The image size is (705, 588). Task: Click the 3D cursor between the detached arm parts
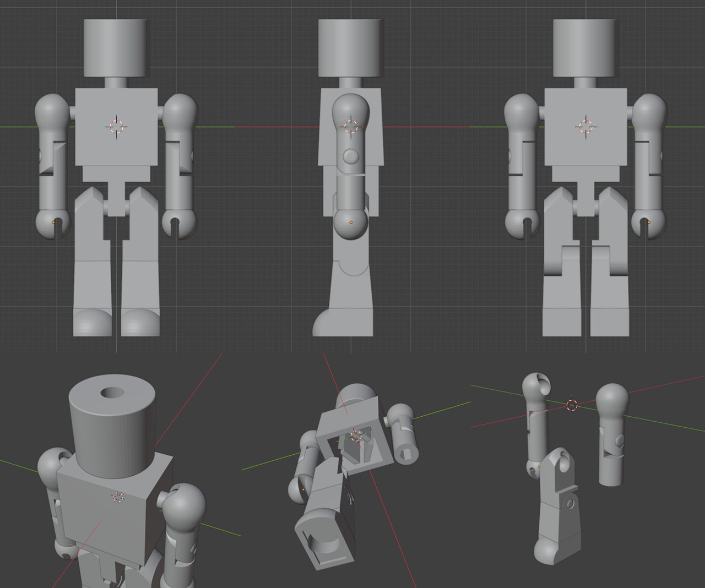tap(572, 405)
